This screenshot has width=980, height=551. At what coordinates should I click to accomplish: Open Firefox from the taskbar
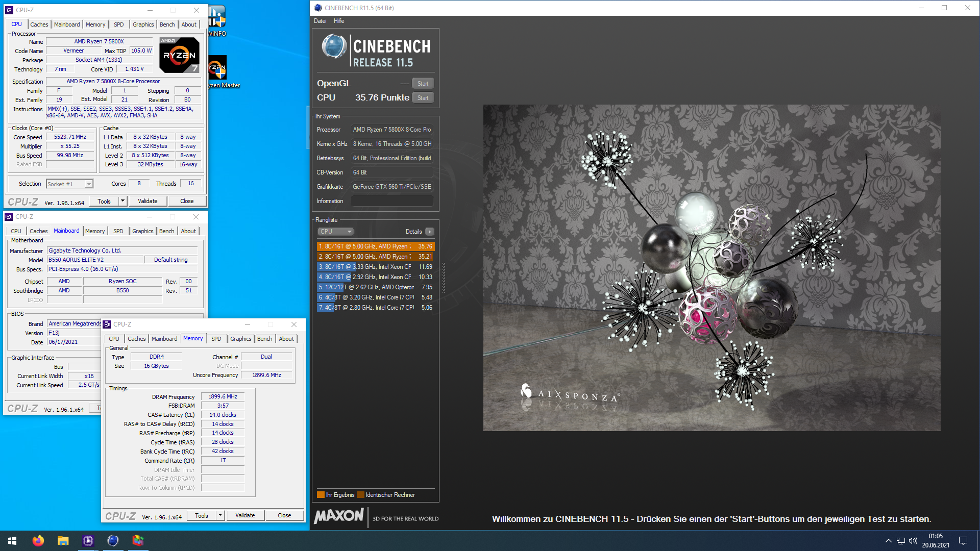pyautogui.click(x=38, y=541)
